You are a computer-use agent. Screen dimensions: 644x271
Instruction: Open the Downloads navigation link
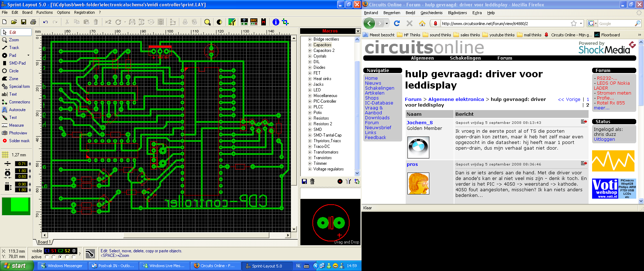(x=377, y=118)
